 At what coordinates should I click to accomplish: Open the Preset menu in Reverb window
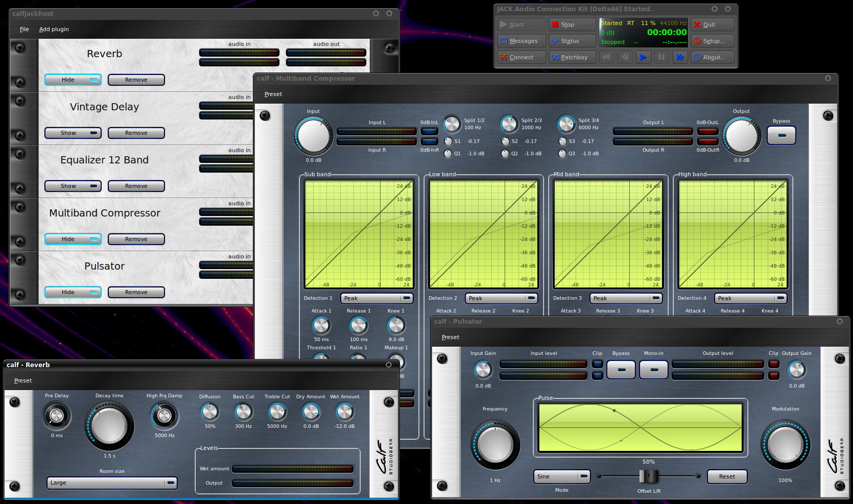click(x=23, y=380)
